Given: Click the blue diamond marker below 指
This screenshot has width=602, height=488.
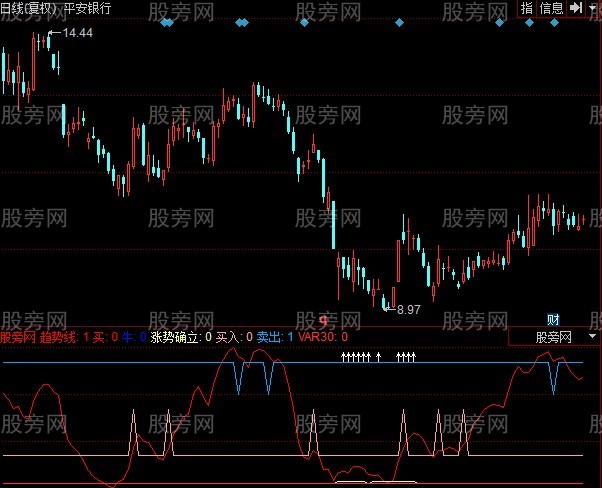Looking at the screenshot, I should [528, 22].
